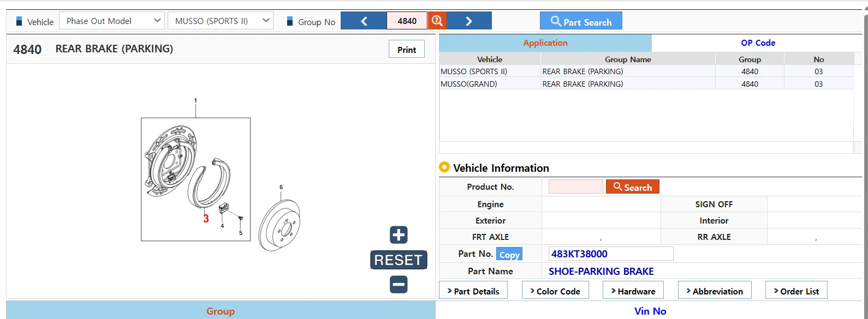Select part callout number 1 in diagram

[x=195, y=100]
